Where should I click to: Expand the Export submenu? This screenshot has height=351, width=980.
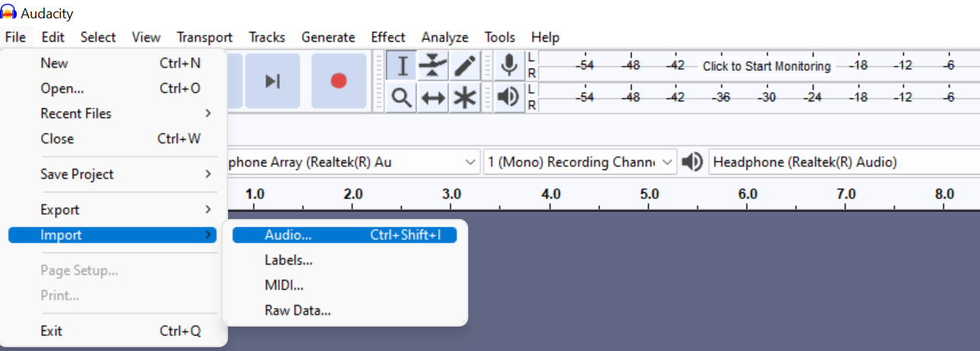[113, 210]
